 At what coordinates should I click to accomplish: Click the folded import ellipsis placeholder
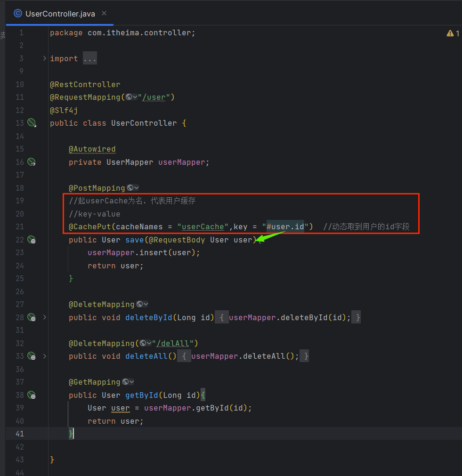tap(90, 58)
